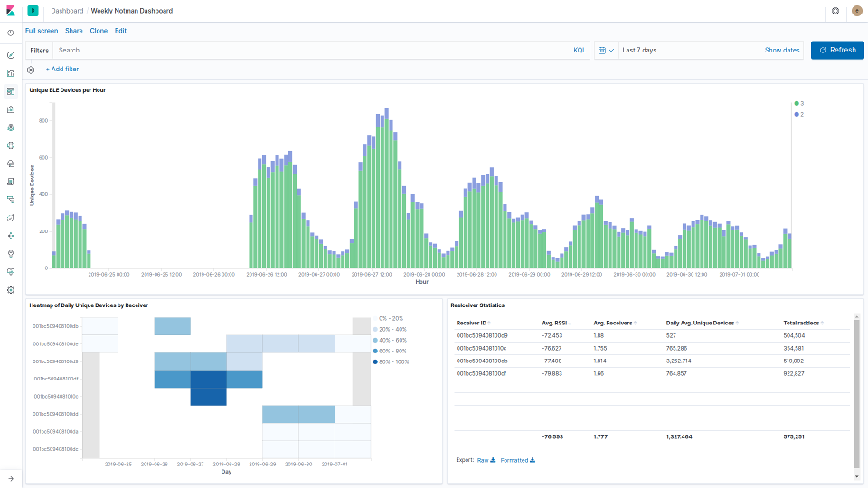Viewport: 868px width, 488px height.
Task: Click the Share menu item
Action: click(73, 31)
